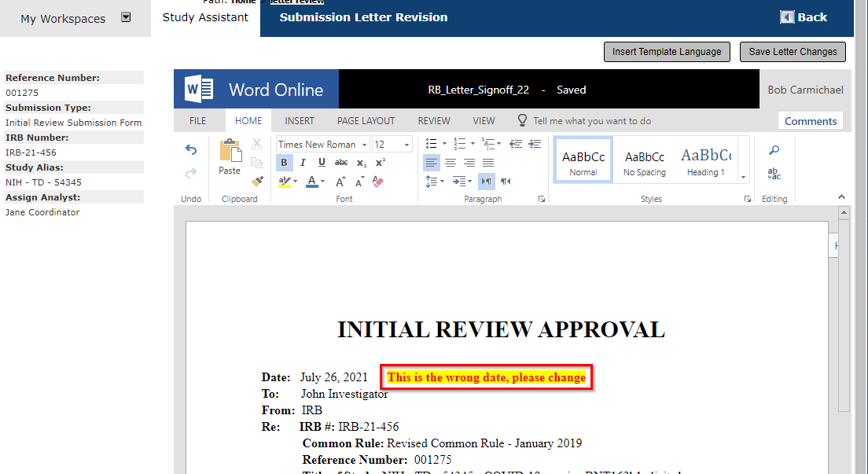
Task: Clear formatting with the eraser icon
Action: [378, 182]
